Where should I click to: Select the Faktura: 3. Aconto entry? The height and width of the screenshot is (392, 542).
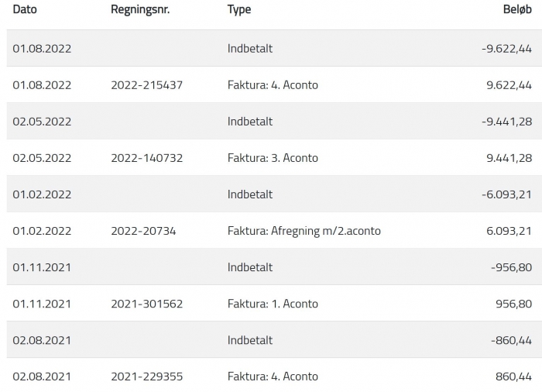(x=274, y=158)
